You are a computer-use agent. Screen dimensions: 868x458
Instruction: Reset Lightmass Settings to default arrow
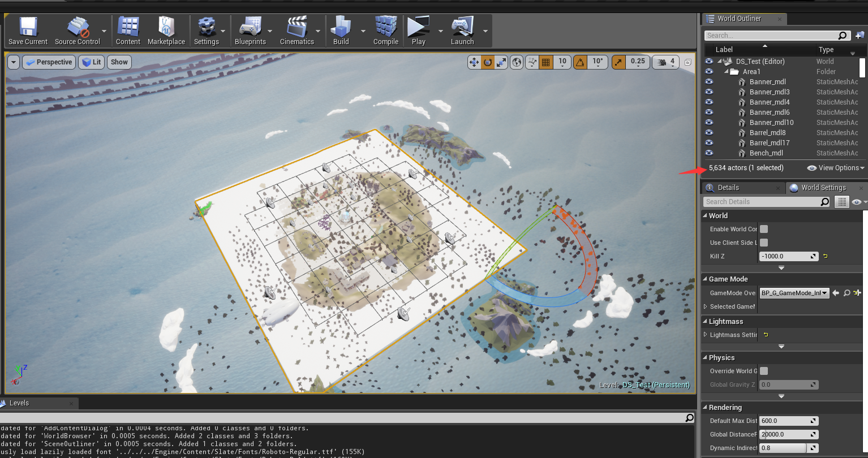tap(766, 335)
